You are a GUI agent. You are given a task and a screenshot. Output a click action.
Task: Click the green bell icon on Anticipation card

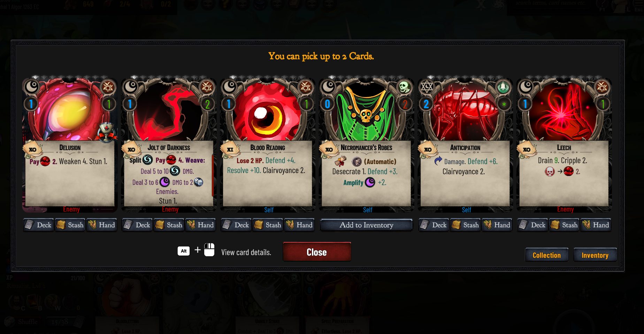[x=503, y=87]
